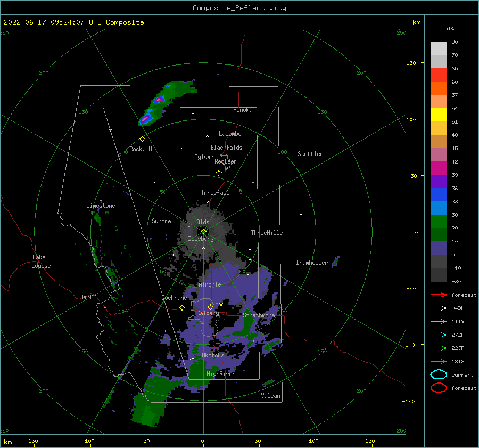Screen dimensions: 479x448
Task: Click the Airdrie city label
Action: click(210, 284)
